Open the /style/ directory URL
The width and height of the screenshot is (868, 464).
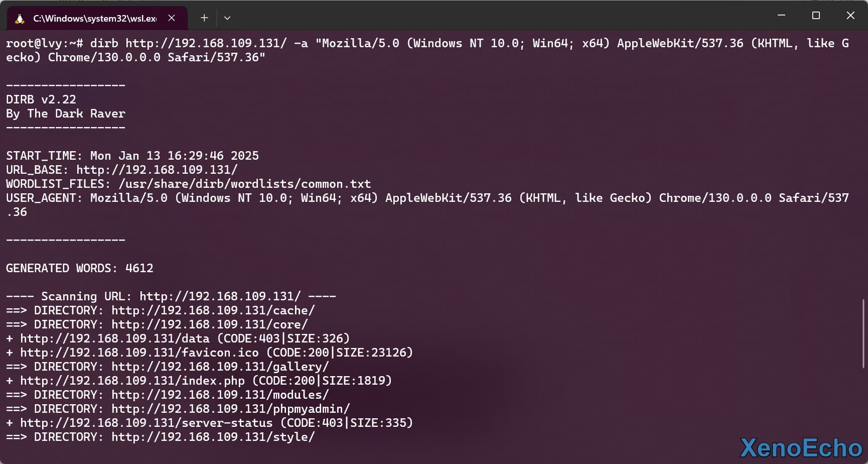(213, 437)
